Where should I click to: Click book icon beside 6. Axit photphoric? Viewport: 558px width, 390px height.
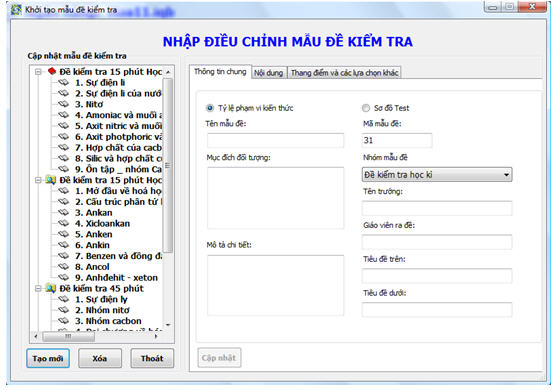63,137
